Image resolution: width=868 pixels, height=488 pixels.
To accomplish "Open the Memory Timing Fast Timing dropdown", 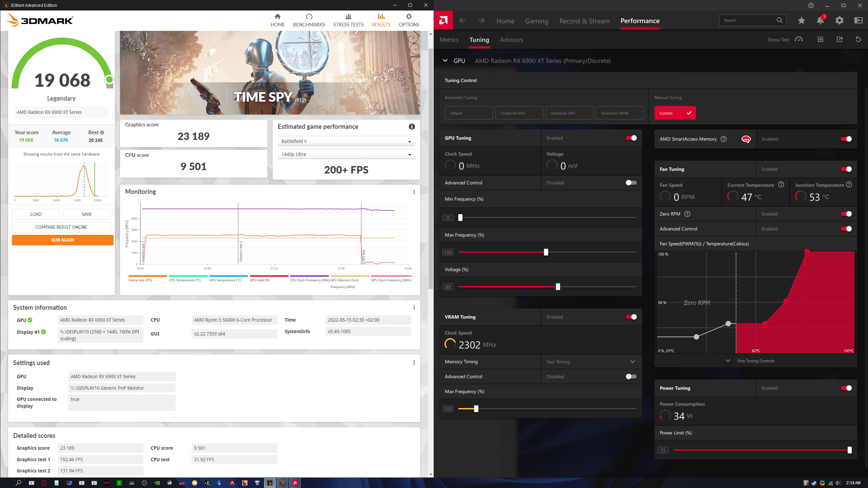I will (x=591, y=362).
